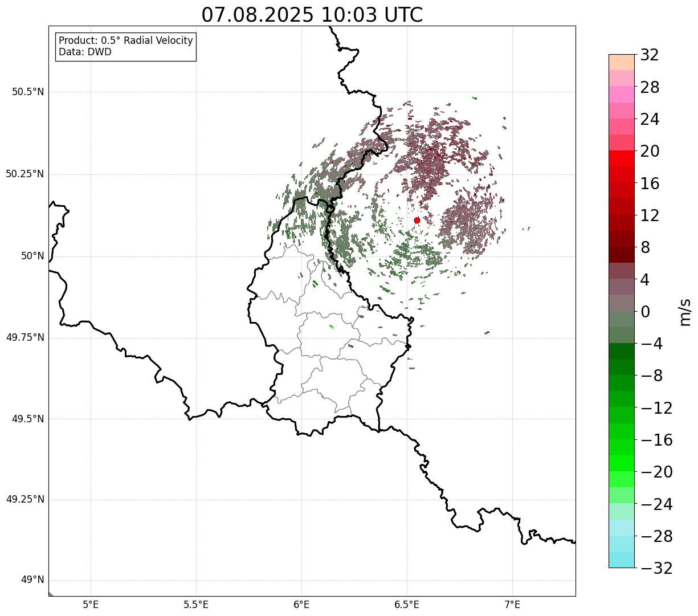Image resolution: width=698 pixels, height=616 pixels.
Task: Click the 5.5°E longitude label
Action: pos(196,605)
